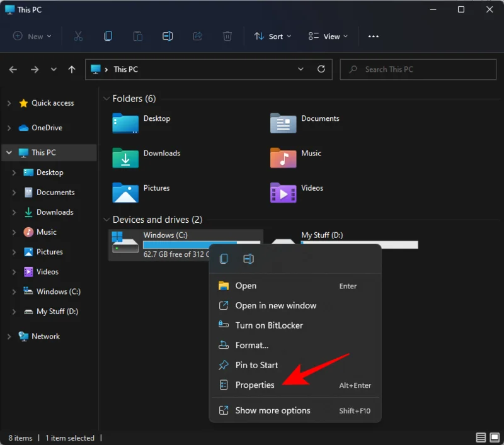
Task: Choose Open in new window from context menu
Action: [273, 305]
